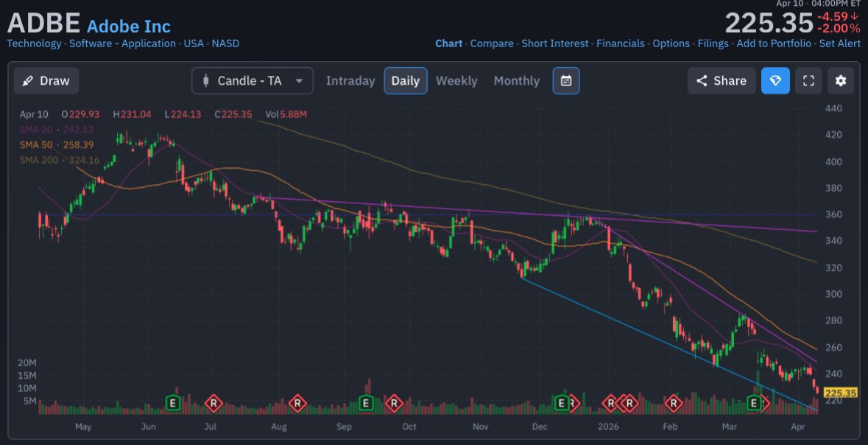Open the Technology sector link
The image size is (868, 445).
(35, 43)
